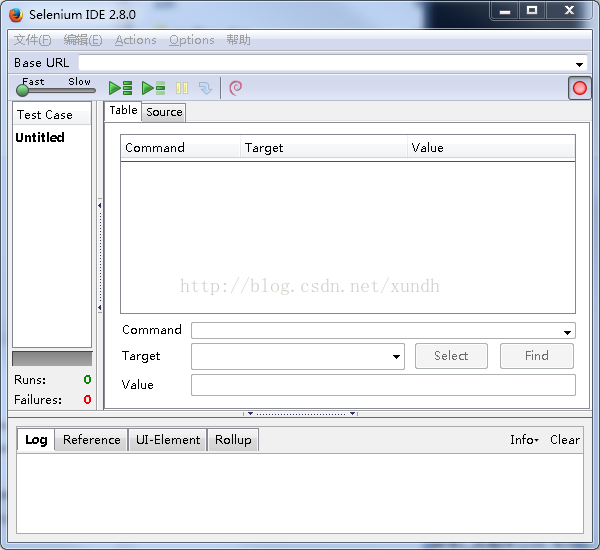Open the Info log level dropdown
The height and width of the screenshot is (550, 600).
(524, 440)
